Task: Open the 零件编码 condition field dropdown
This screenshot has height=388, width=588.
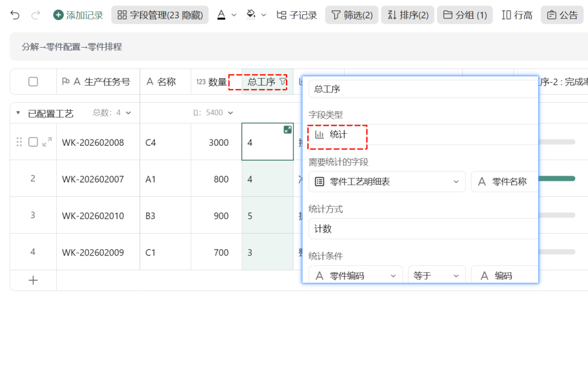Action: click(x=355, y=276)
